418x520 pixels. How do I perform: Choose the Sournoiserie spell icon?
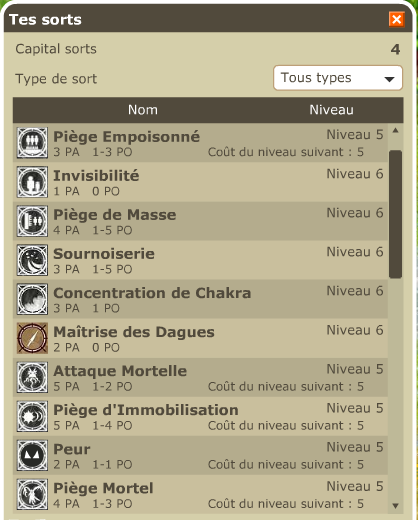32,260
